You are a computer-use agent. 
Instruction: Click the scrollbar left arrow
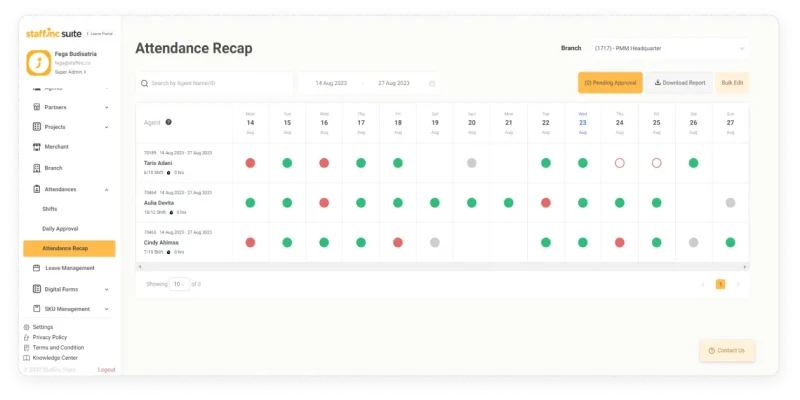click(x=140, y=267)
